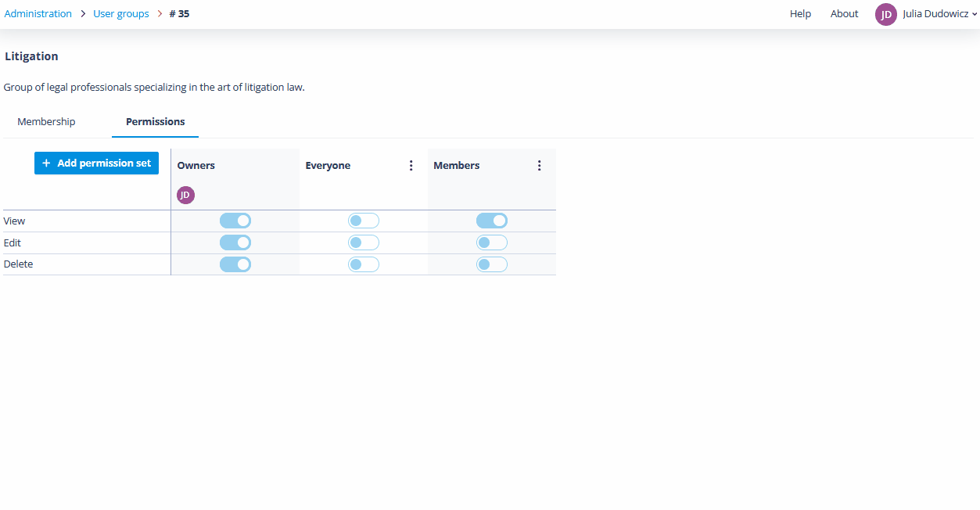Click the group description text

tap(154, 88)
